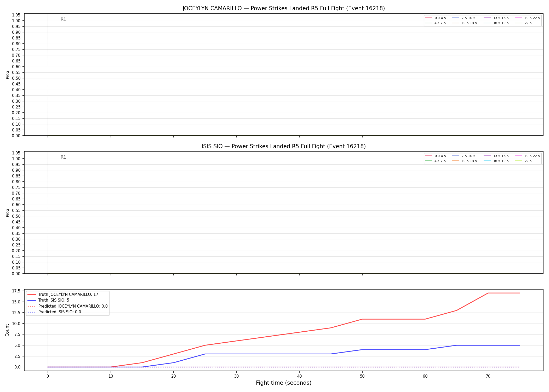Click the Count axis label
The width and height of the screenshot is (549, 392).
pyautogui.click(x=7, y=330)
